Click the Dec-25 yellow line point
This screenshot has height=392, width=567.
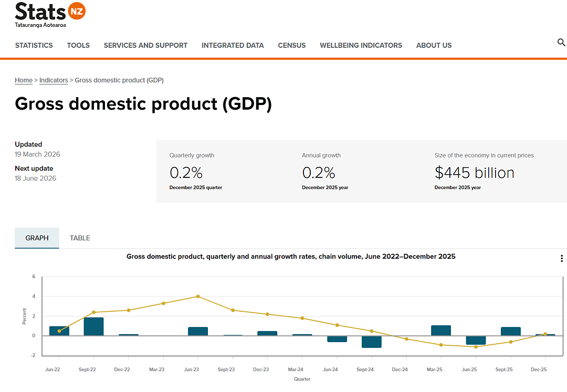(x=545, y=334)
